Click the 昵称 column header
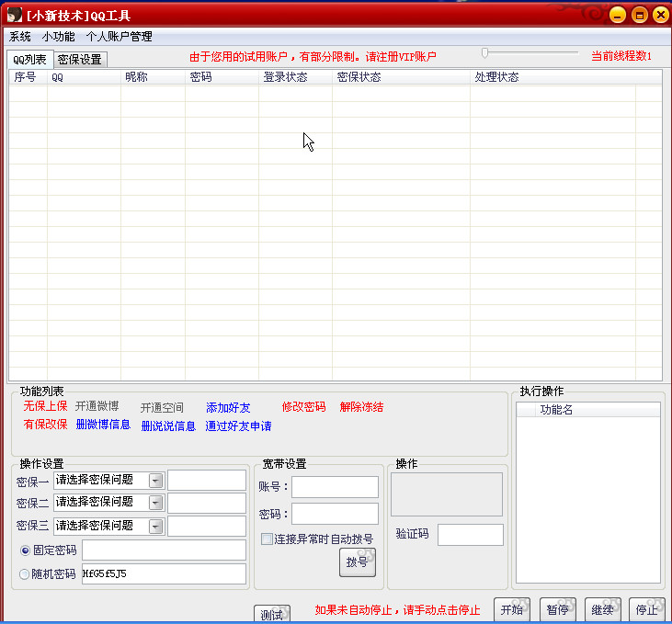This screenshot has height=624, width=672. pyautogui.click(x=153, y=77)
